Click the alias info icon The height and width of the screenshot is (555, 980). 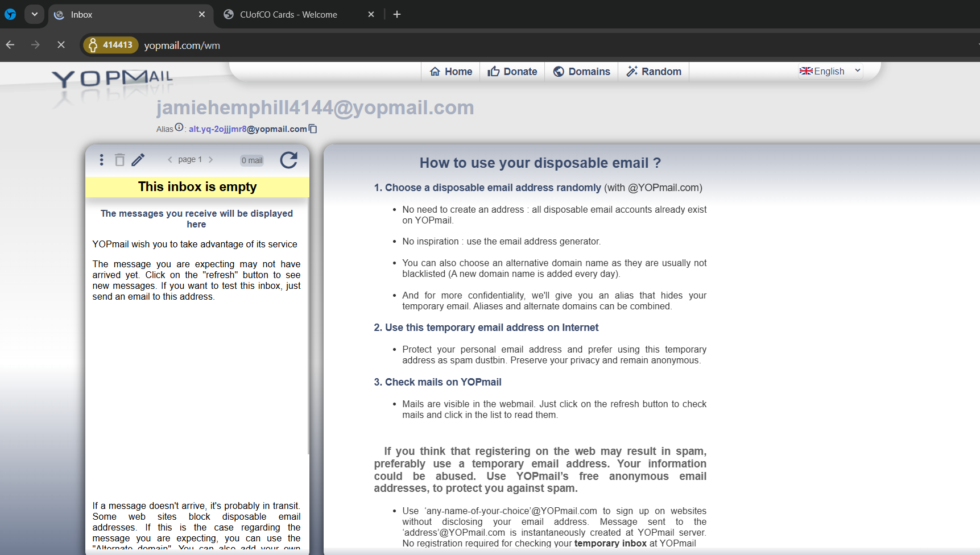pos(179,127)
